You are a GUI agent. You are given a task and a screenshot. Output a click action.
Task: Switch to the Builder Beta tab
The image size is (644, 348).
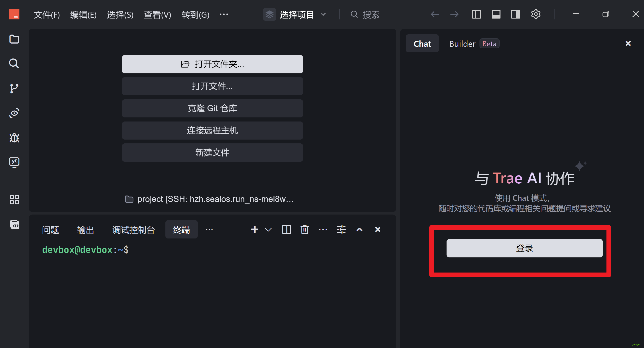tap(474, 44)
